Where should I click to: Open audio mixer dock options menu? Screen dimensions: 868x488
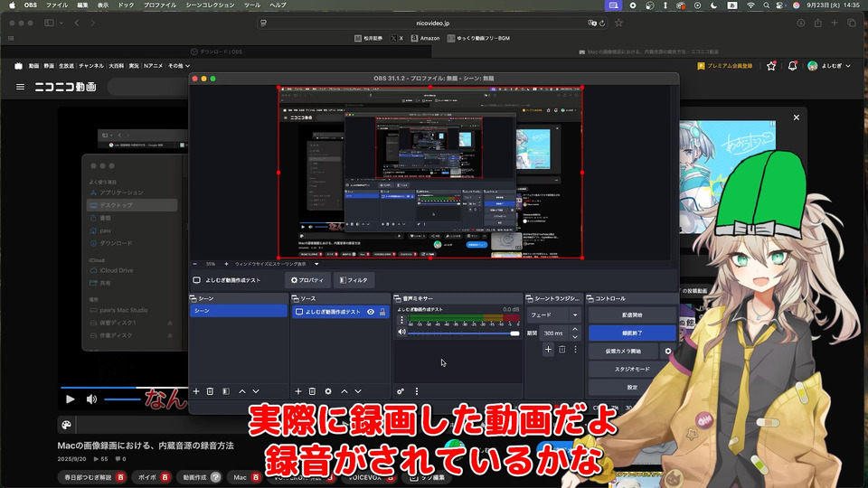[x=417, y=391]
